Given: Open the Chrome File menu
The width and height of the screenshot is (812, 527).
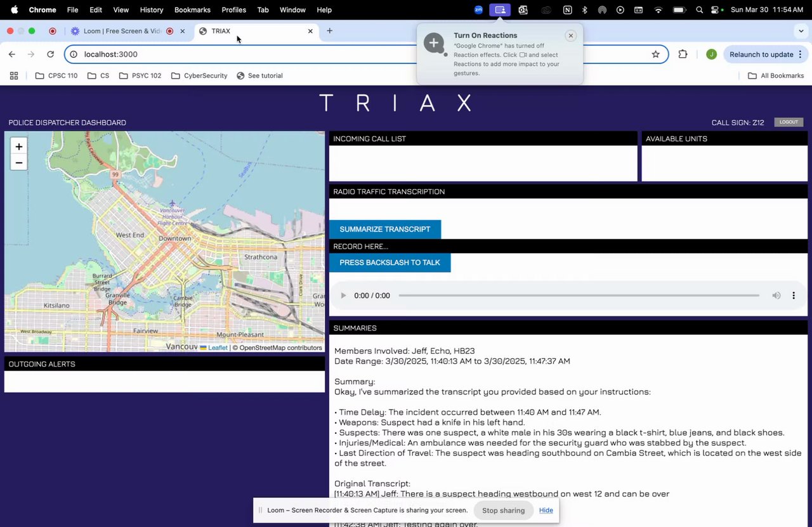Looking at the screenshot, I should pos(72,10).
